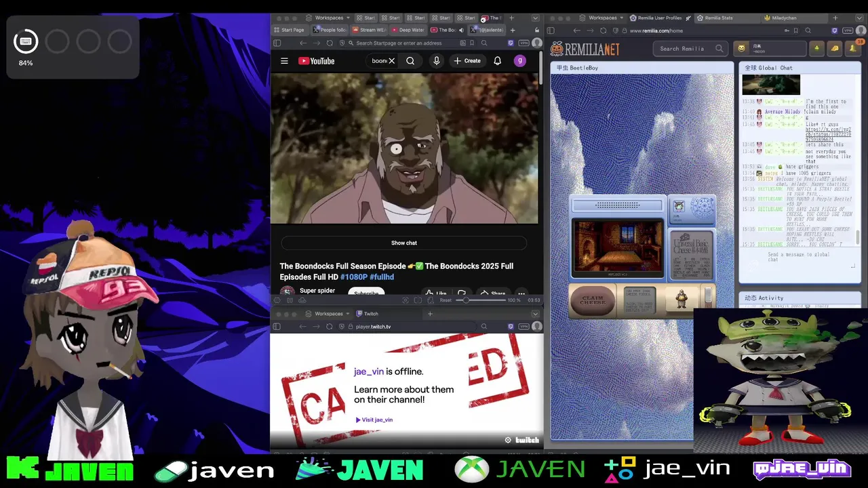Click Reset next to the zoom slider
868x488 pixels.
point(446,300)
